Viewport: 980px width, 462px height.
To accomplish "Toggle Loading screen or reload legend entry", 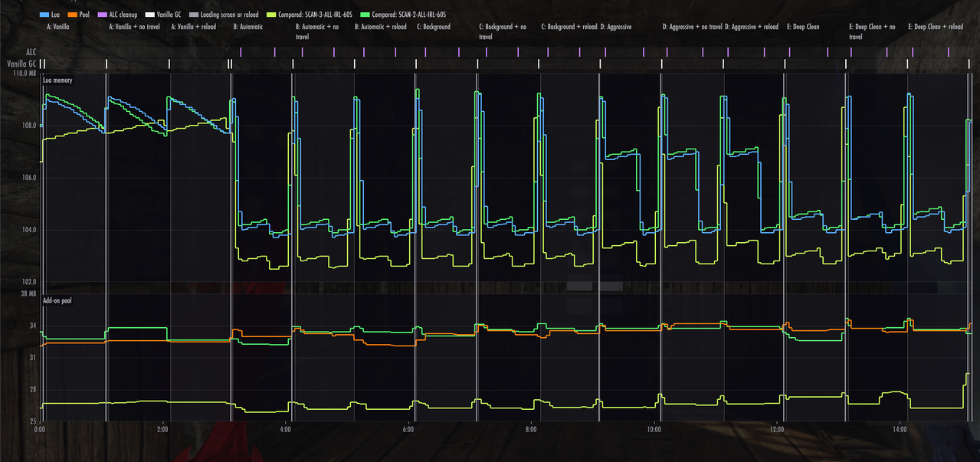I will tap(225, 15).
